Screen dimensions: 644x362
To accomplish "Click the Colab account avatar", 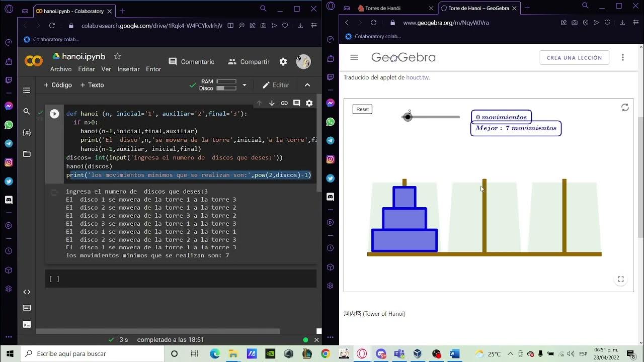I will (x=303, y=62).
